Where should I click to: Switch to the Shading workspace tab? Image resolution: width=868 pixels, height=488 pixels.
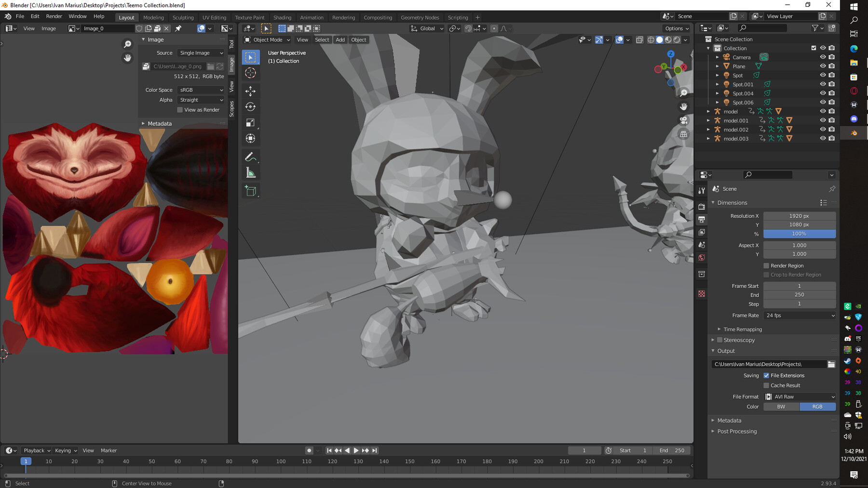(x=282, y=17)
